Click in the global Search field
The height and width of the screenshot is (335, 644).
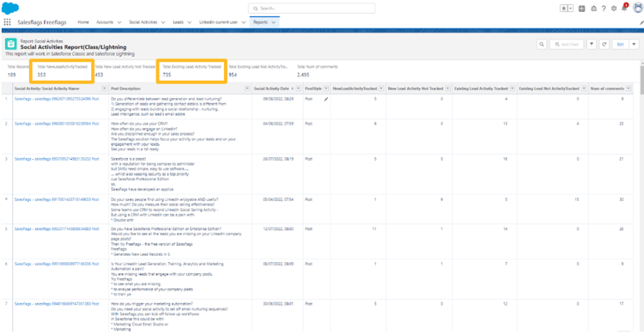point(312,9)
